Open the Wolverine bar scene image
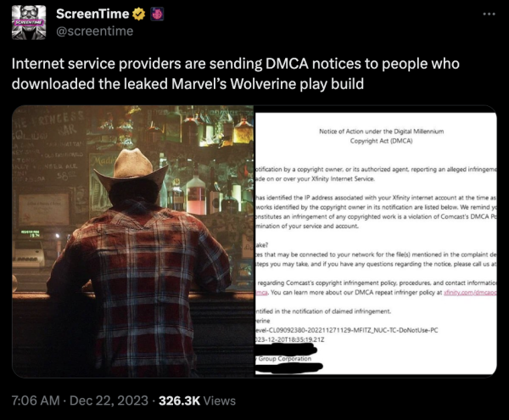 tap(133, 241)
